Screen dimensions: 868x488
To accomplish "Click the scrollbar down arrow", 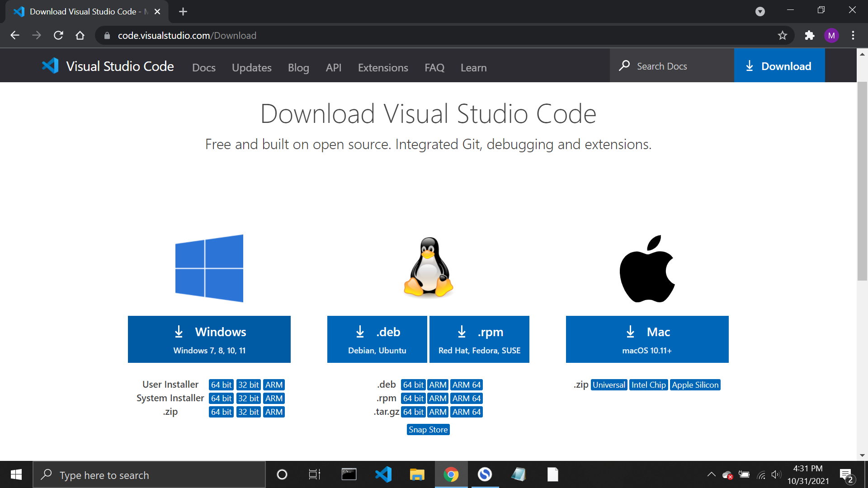I will click(862, 455).
